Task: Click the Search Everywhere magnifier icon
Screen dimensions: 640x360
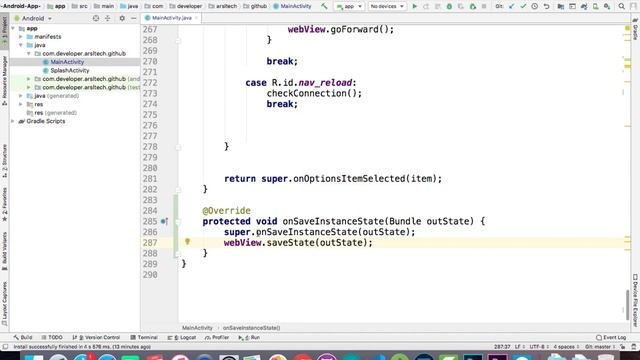Action: pyautogui.click(x=622, y=6)
